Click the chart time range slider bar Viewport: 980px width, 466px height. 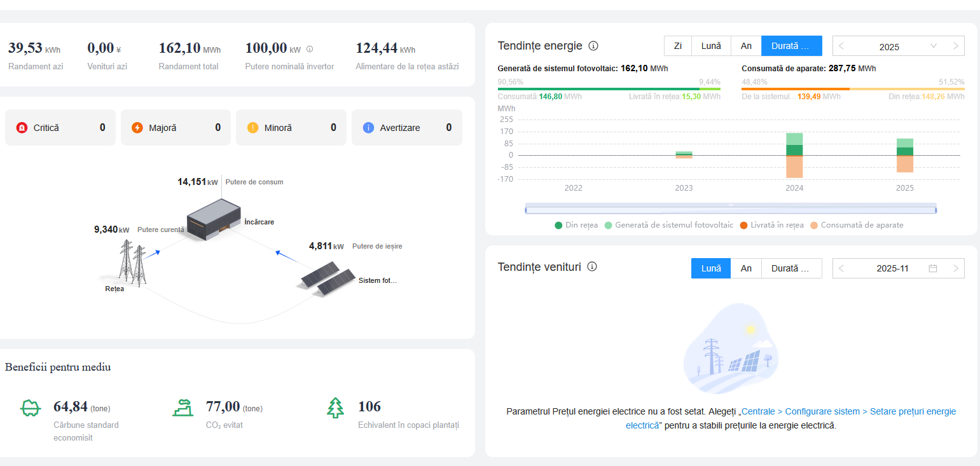coord(731,209)
